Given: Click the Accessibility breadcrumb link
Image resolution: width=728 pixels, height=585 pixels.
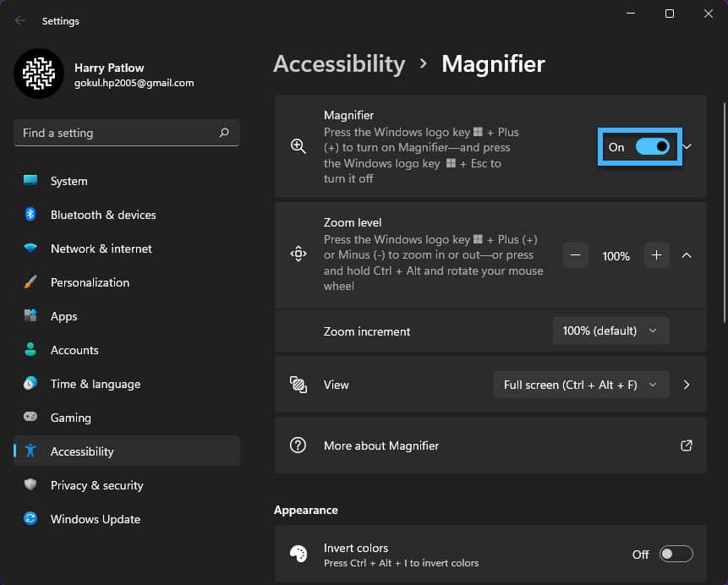Looking at the screenshot, I should 339,64.
